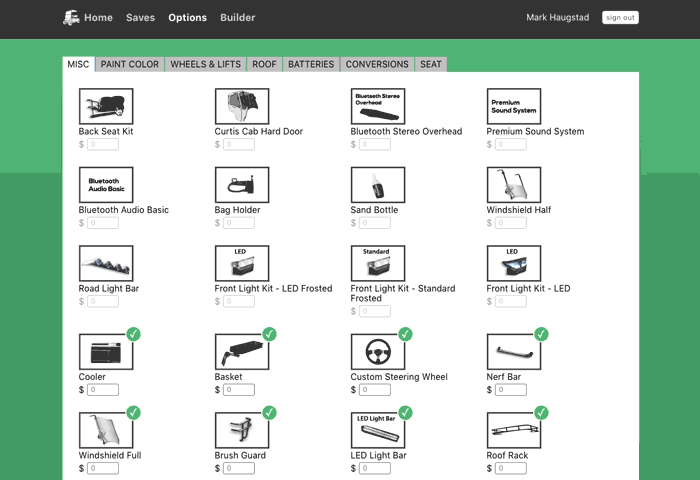Click the Custom Steering Wheel image

378,352
